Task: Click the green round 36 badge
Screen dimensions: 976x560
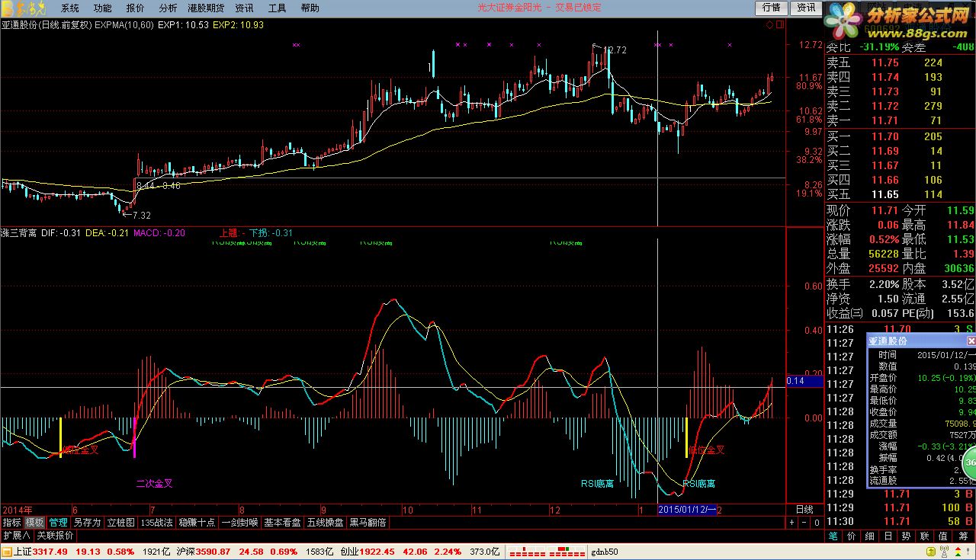Action: pyautogui.click(x=968, y=462)
